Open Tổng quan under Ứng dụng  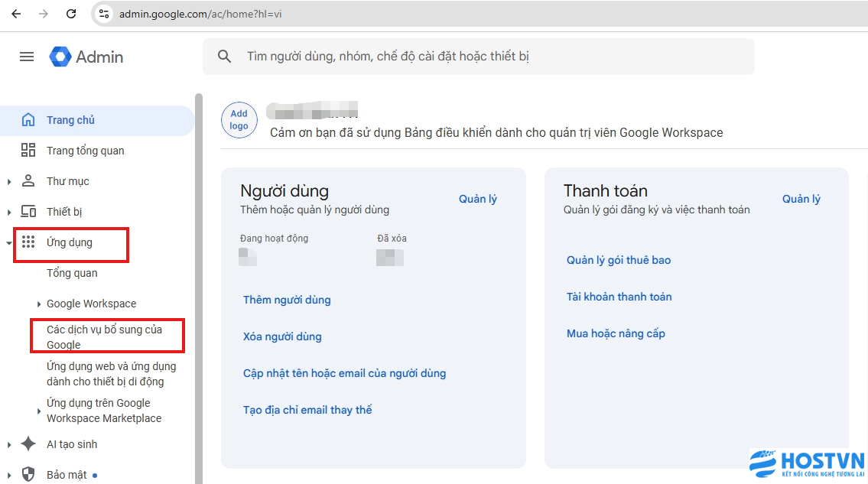(72, 273)
